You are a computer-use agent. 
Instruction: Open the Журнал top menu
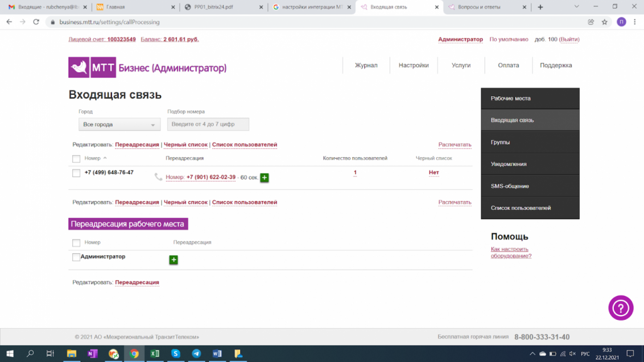point(366,65)
